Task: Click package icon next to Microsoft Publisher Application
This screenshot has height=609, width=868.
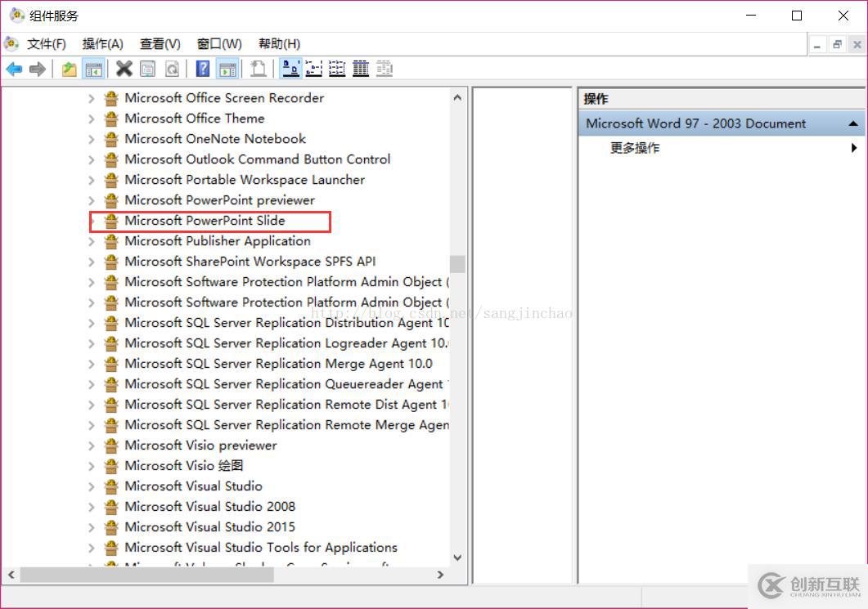Action: pyautogui.click(x=111, y=241)
